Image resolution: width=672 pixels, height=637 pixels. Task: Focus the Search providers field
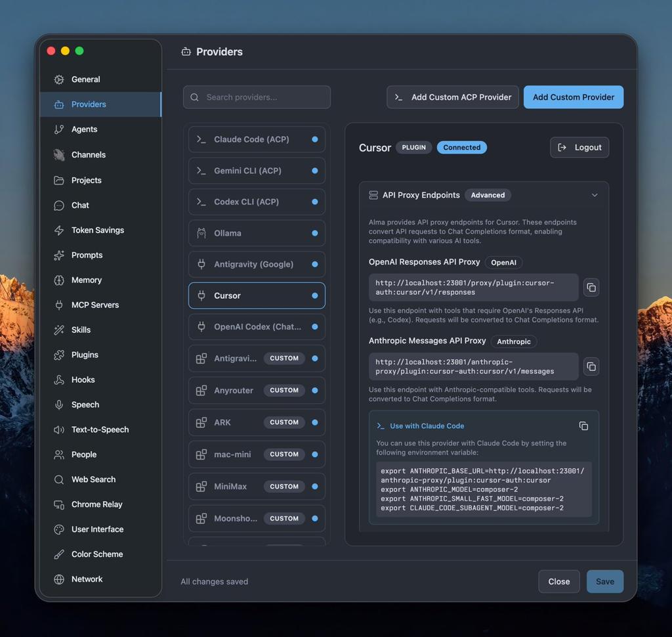tap(257, 97)
